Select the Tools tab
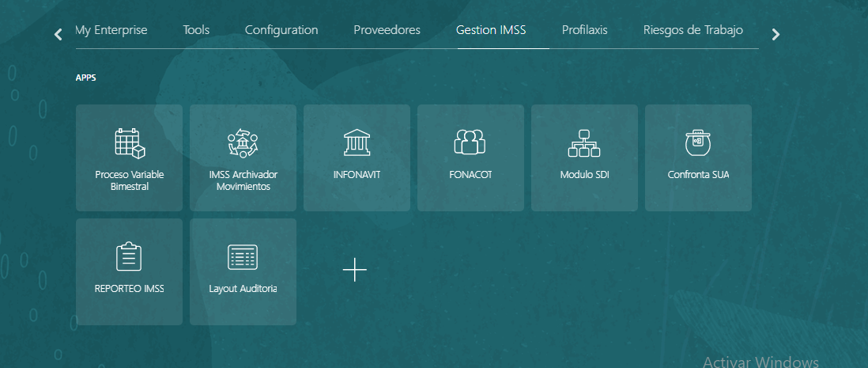The image size is (868, 368). [x=196, y=31]
